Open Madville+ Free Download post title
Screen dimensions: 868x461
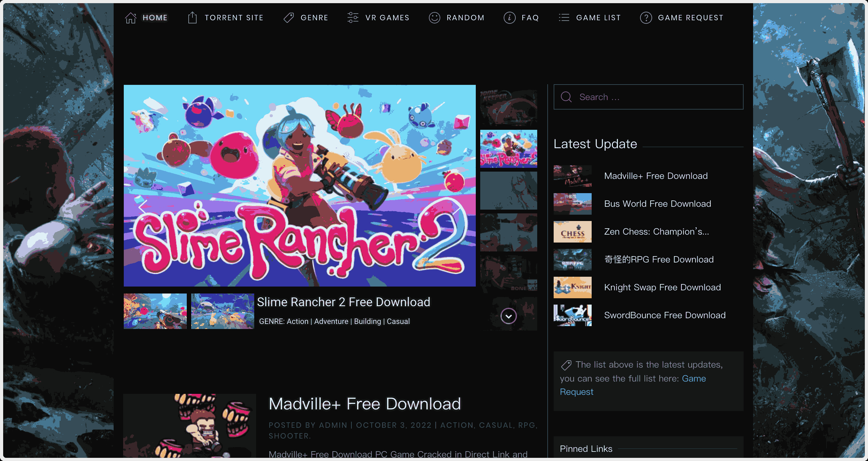[x=365, y=404]
